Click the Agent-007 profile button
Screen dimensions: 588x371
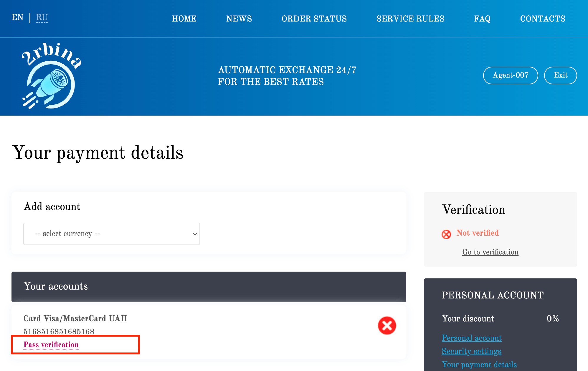tap(511, 75)
